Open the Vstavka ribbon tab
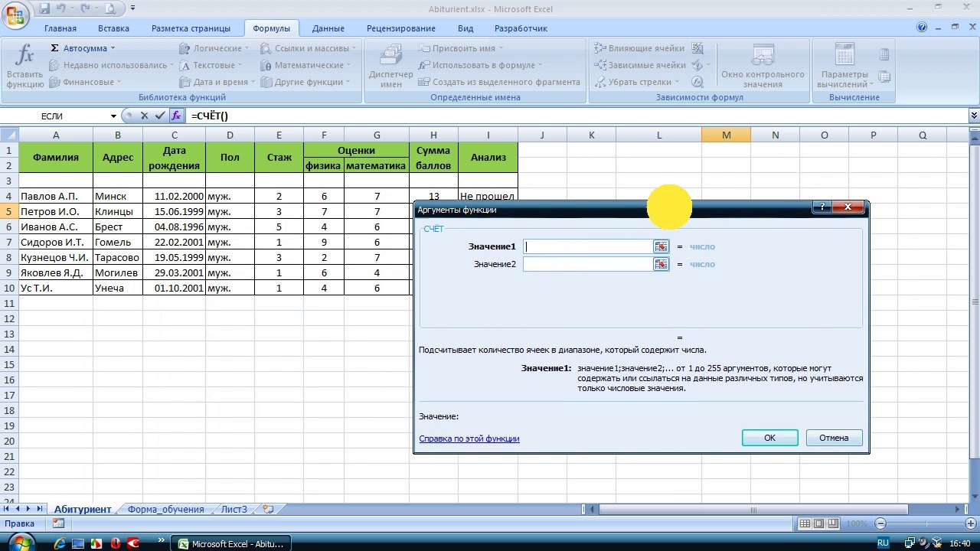The image size is (980, 551). coord(113,28)
